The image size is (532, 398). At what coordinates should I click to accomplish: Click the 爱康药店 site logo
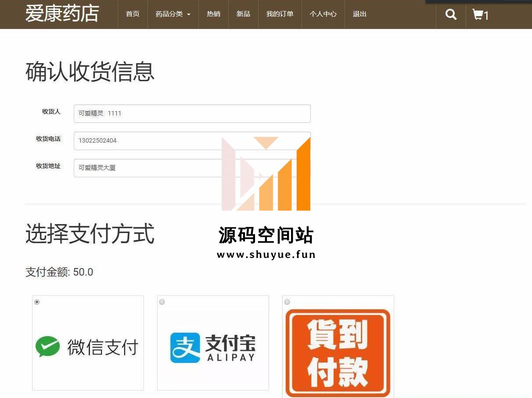[x=62, y=14]
